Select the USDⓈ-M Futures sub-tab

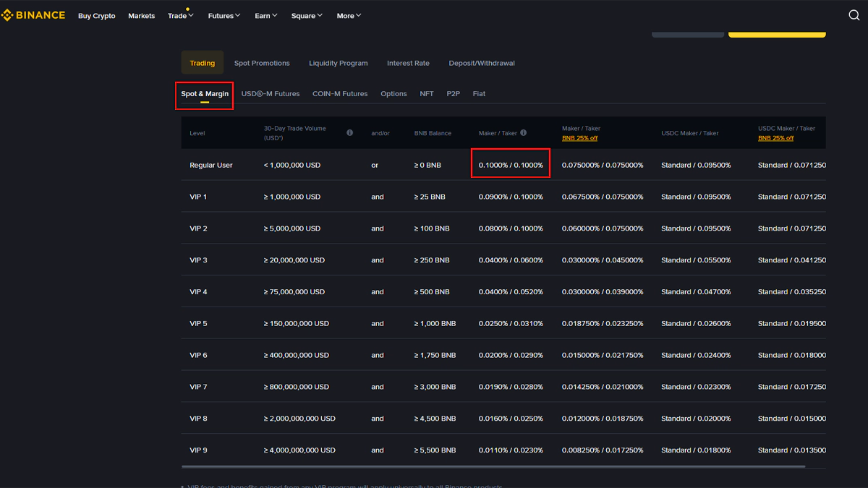pos(270,94)
